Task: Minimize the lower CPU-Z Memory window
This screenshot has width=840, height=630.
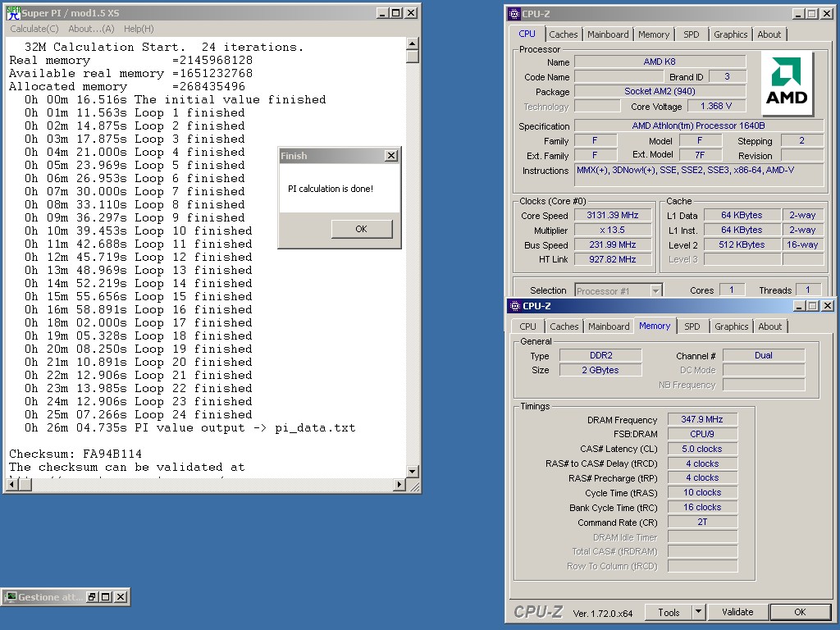Action: click(x=799, y=306)
